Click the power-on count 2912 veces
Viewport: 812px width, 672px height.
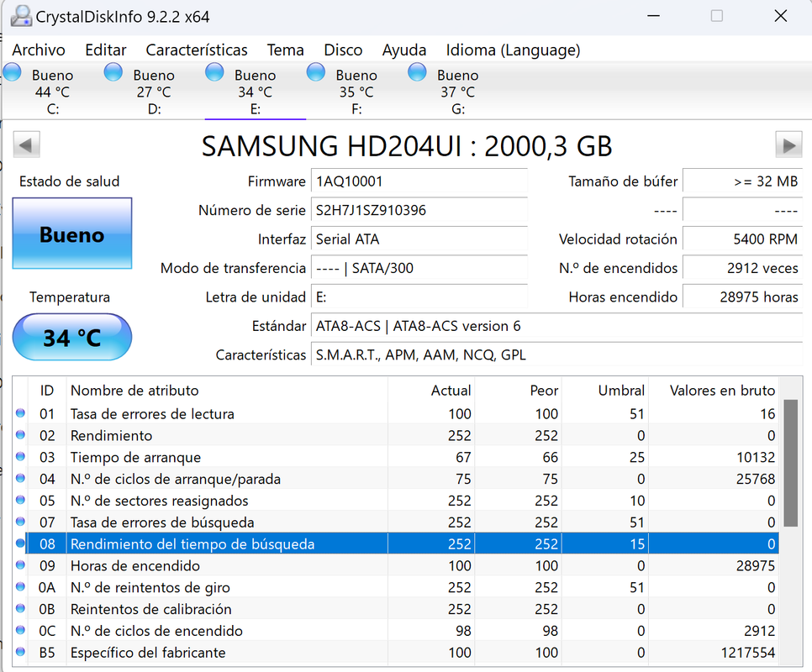pos(742,269)
